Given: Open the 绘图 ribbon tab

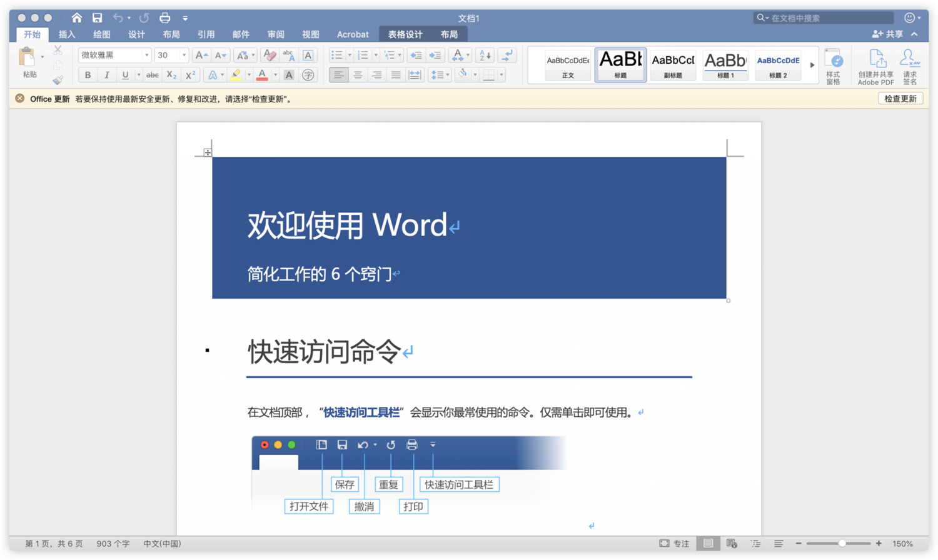Looking at the screenshot, I should [101, 34].
